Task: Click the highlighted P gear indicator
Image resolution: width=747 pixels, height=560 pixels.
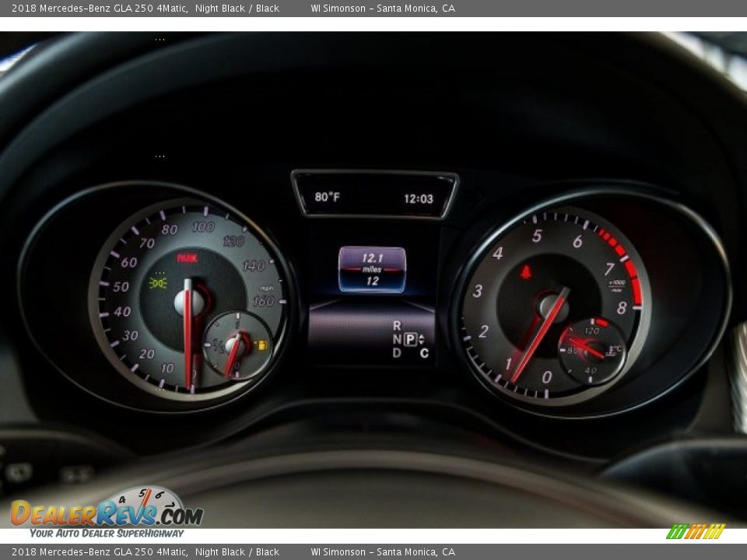Action: (409, 339)
